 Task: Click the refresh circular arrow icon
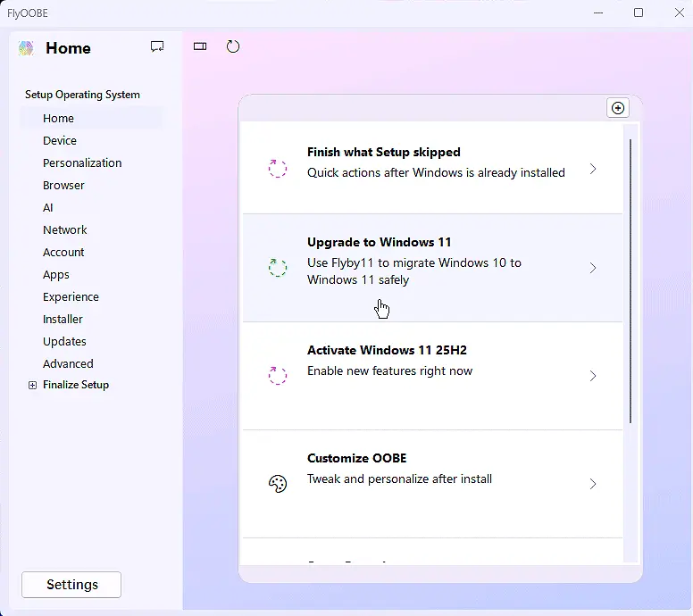(233, 46)
